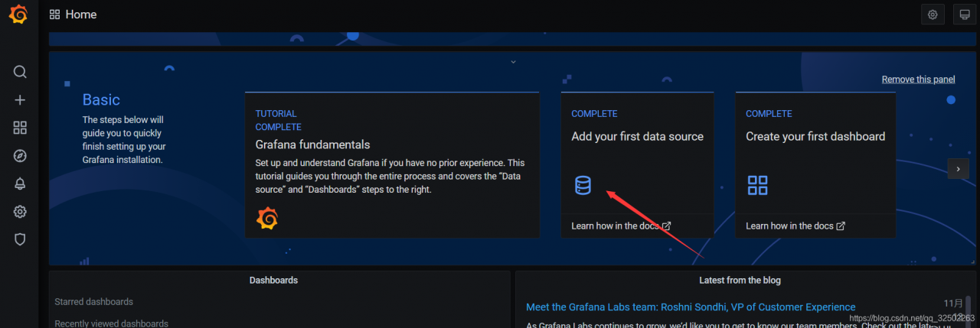Click the TUTORIAL label in fundamentals card
The height and width of the screenshot is (328, 980).
click(276, 114)
